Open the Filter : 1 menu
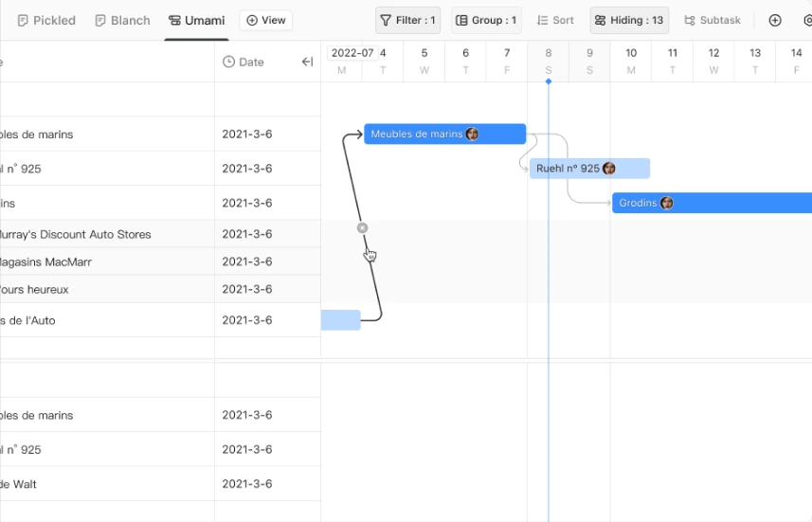Image resolution: width=812 pixels, height=522 pixels. 408,20
